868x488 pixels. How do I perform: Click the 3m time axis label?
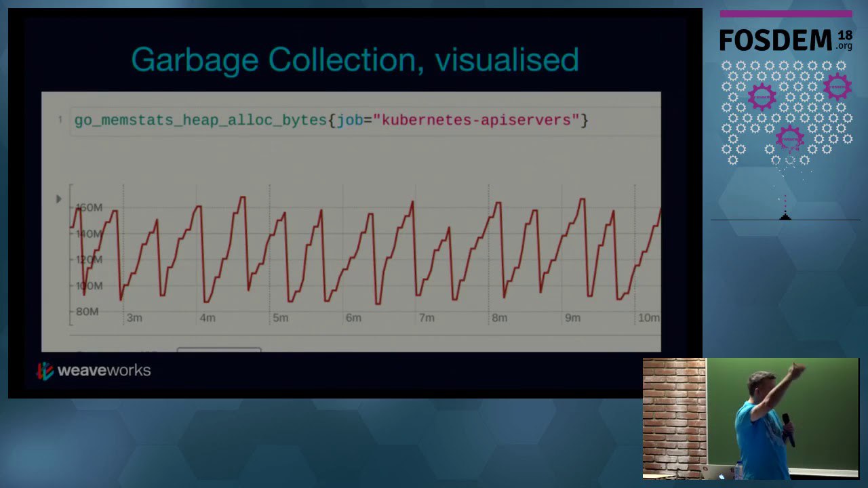[134, 318]
